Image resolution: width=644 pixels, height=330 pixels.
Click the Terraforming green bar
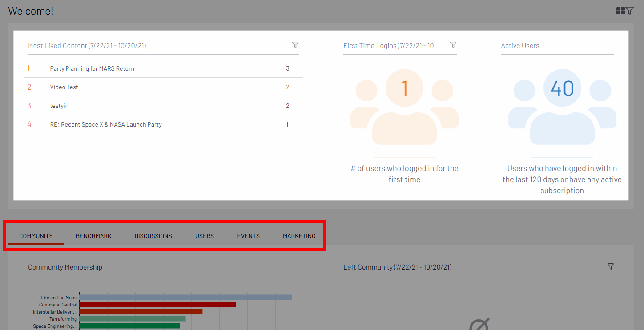pyautogui.click(x=132, y=319)
